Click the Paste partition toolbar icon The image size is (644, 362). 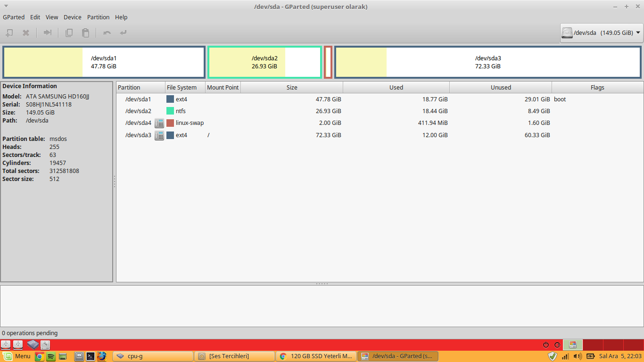tap(85, 33)
